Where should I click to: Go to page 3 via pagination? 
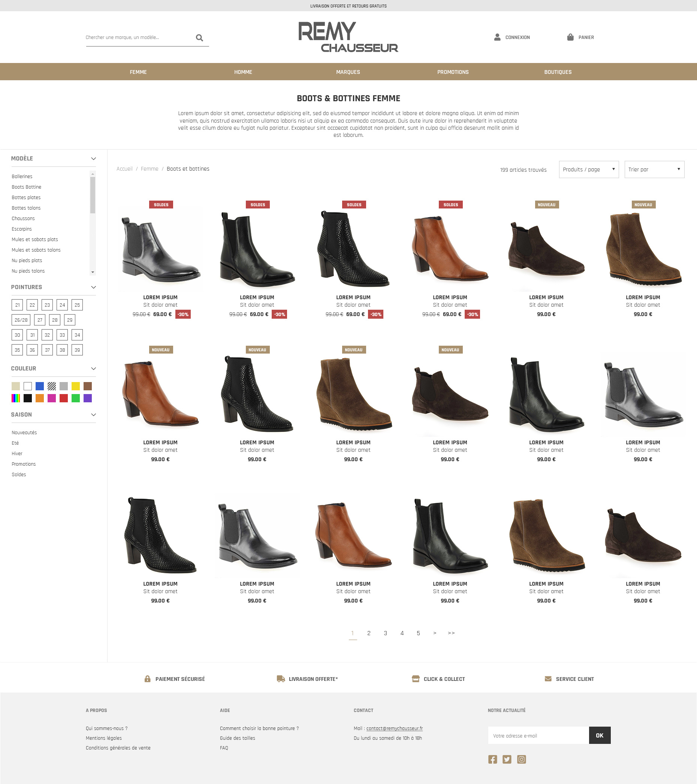click(385, 633)
